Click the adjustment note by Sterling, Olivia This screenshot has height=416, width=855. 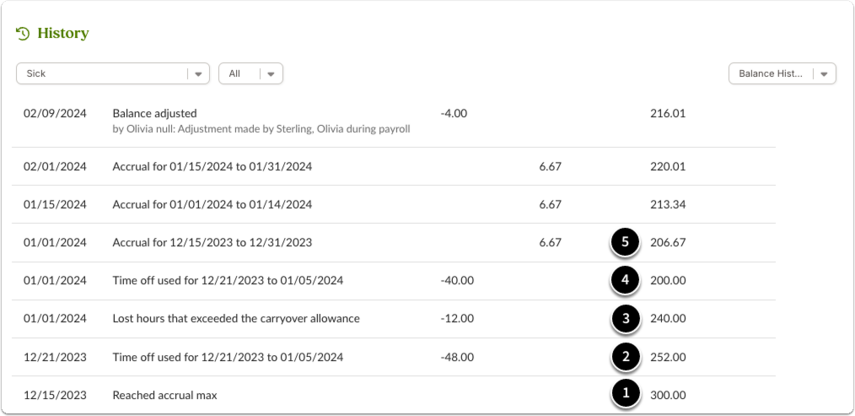(261, 129)
